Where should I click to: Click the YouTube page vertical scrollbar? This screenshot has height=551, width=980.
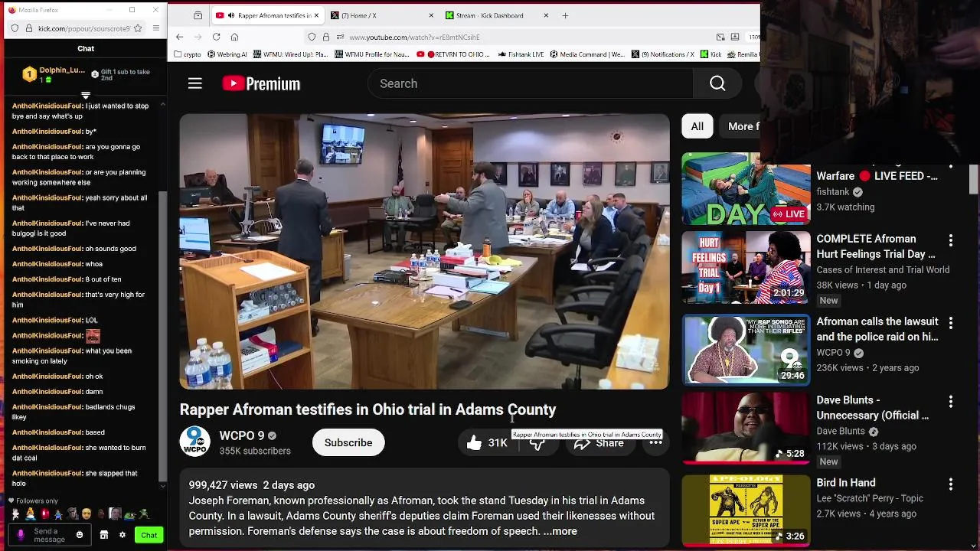tap(974, 180)
